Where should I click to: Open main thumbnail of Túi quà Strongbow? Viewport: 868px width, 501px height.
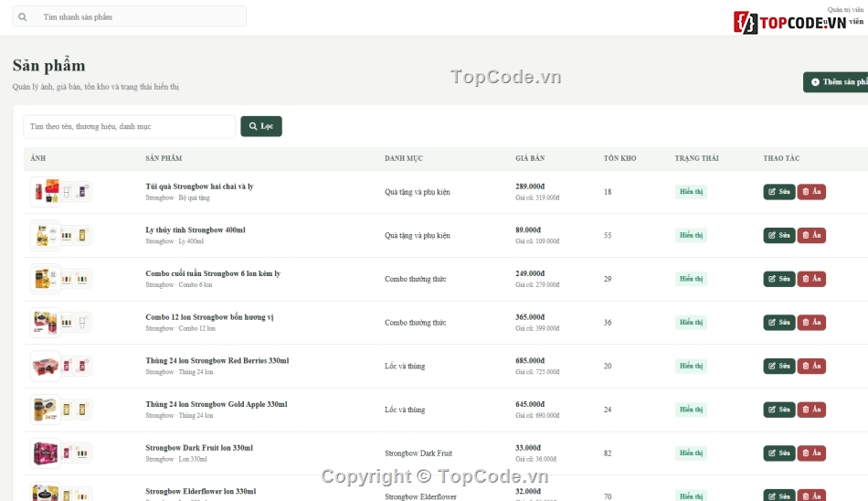46,192
